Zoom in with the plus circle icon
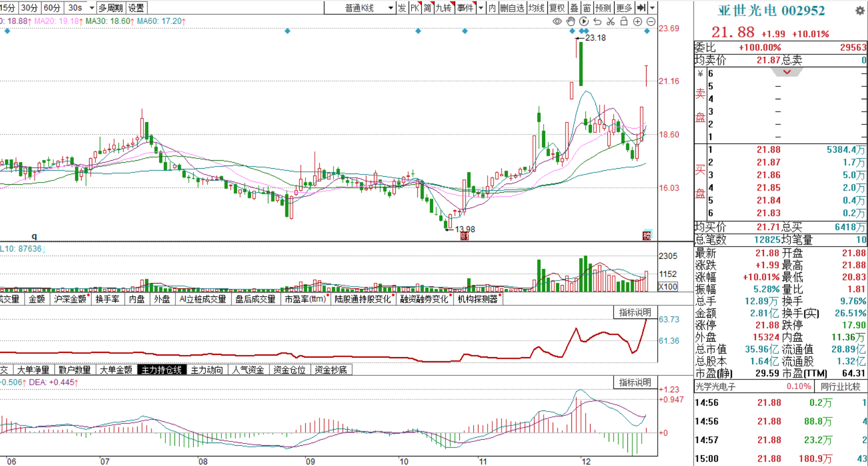This screenshot has width=868, height=466. click(638, 21)
